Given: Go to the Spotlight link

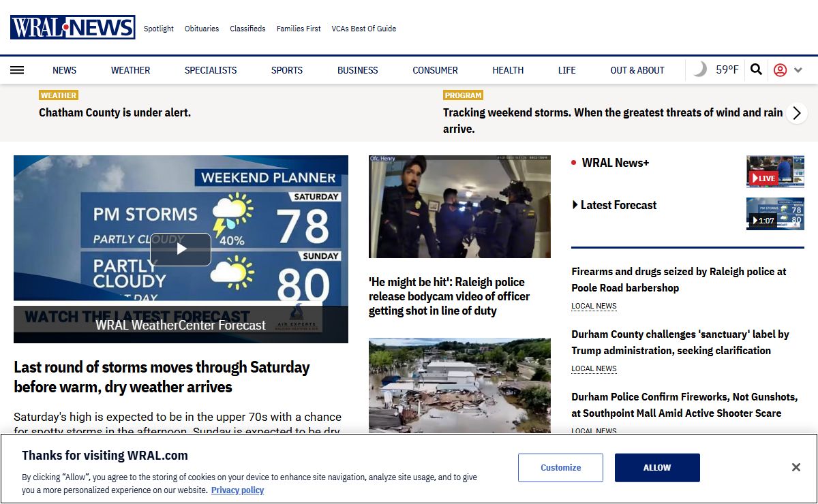Looking at the screenshot, I should coord(159,29).
